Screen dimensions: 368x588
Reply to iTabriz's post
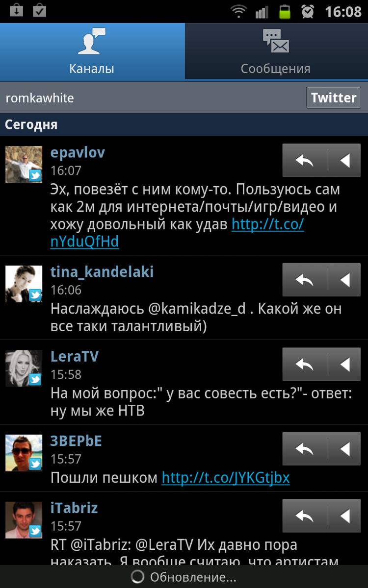[305, 516]
